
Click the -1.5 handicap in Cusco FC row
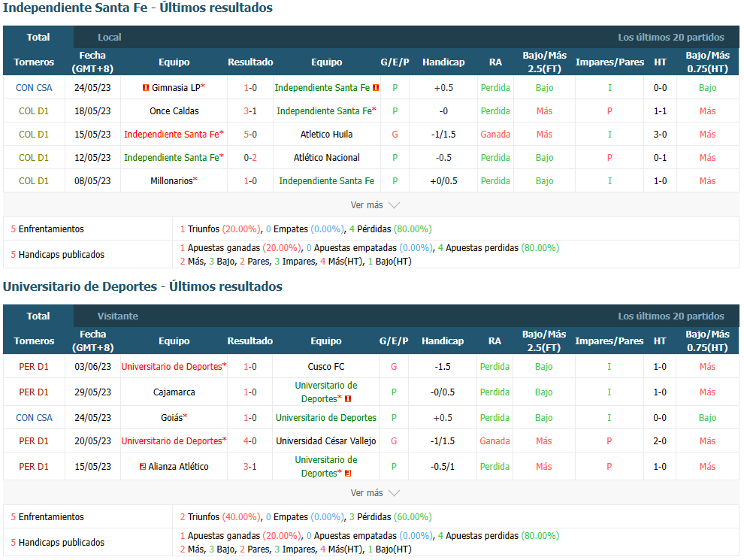click(x=443, y=366)
